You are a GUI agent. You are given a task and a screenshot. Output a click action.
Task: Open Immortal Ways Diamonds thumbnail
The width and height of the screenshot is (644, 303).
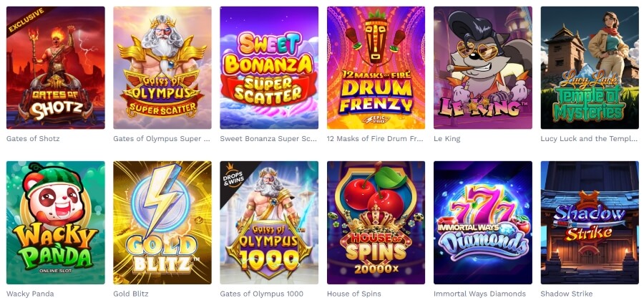point(483,222)
